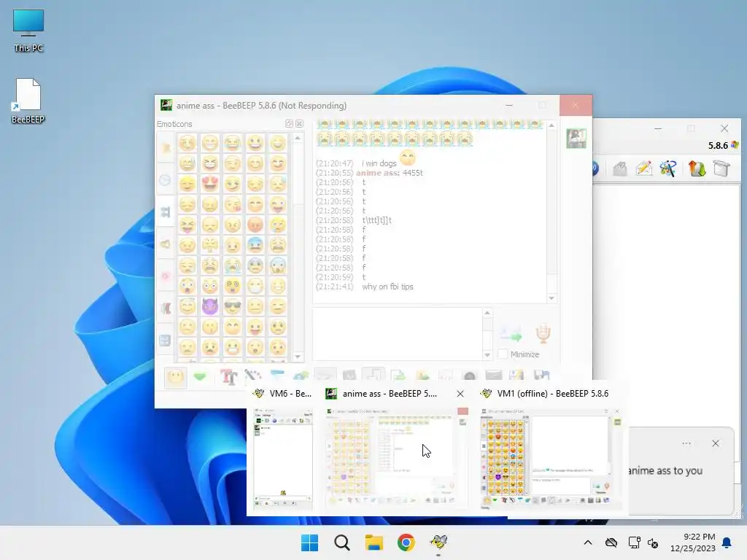The width and height of the screenshot is (747, 560).
Task: Open the Windows Start menu
Action: (309, 542)
